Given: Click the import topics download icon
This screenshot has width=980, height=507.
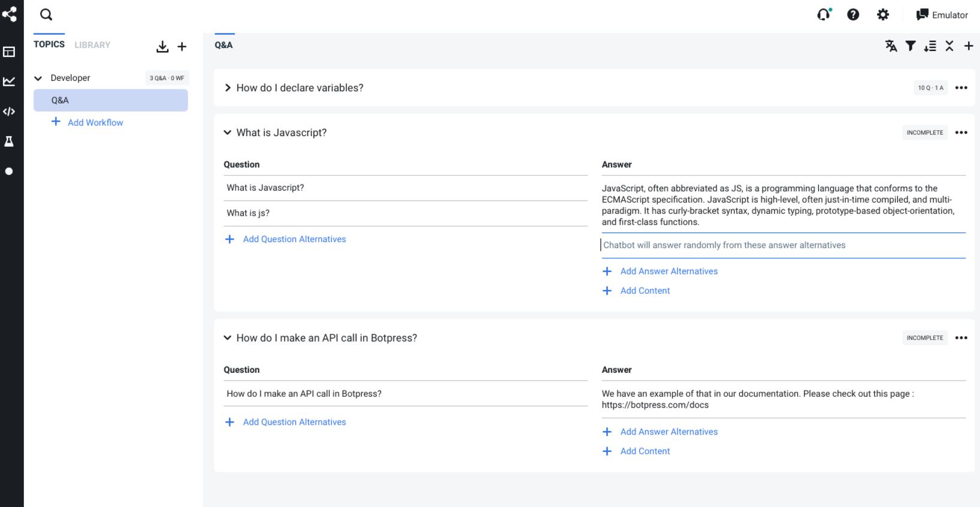Looking at the screenshot, I should [162, 47].
